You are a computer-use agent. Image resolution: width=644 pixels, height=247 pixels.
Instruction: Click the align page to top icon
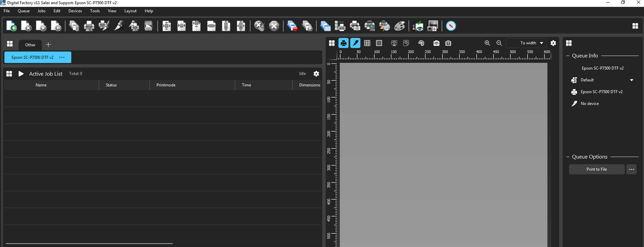click(197, 26)
